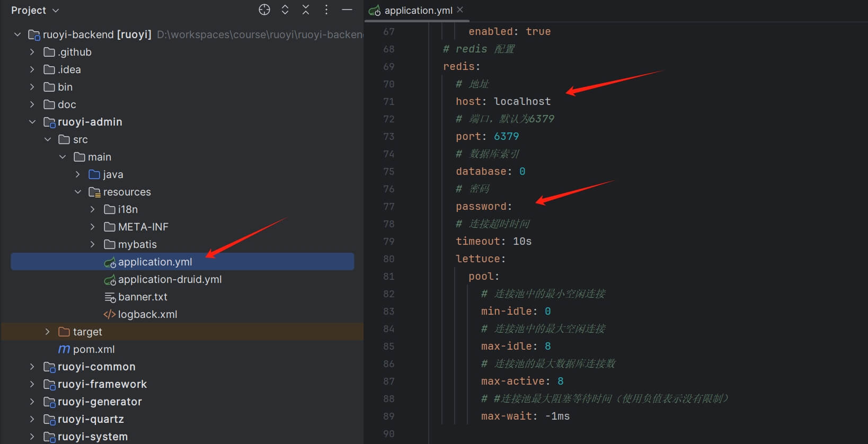The image size is (868, 444).
Task: Expand the doc folder
Action: [32, 104]
